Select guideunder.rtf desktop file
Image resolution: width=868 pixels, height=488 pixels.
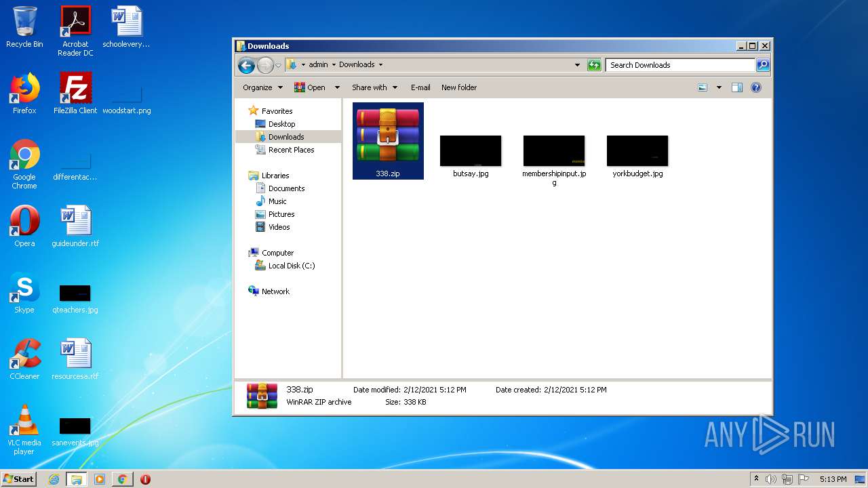click(75, 226)
